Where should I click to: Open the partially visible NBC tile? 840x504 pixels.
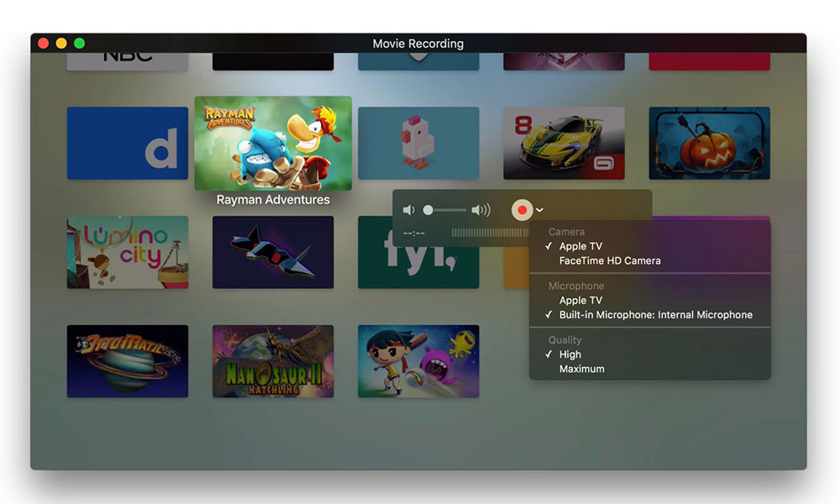(x=128, y=61)
